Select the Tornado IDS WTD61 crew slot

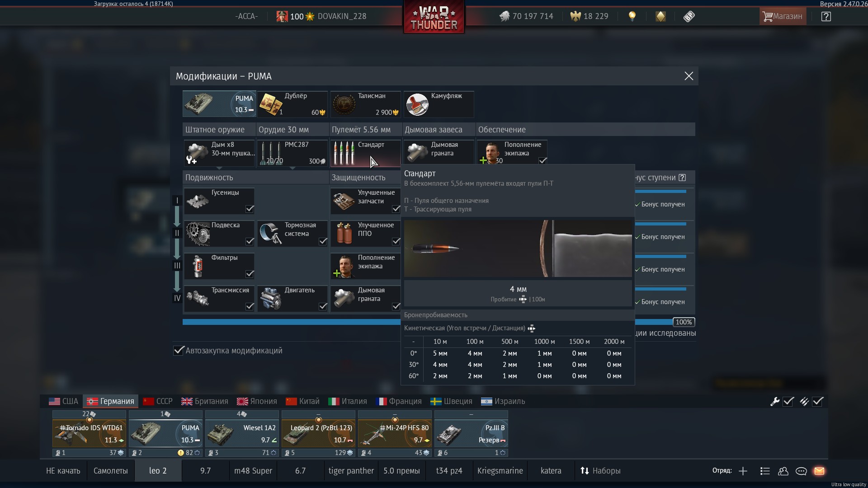tap(89, 433)
